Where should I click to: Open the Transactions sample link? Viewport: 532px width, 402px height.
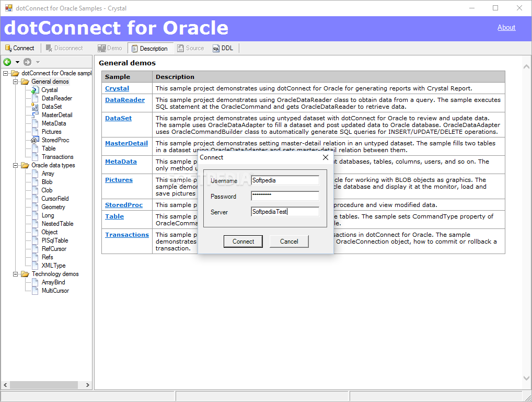point(127,235)
